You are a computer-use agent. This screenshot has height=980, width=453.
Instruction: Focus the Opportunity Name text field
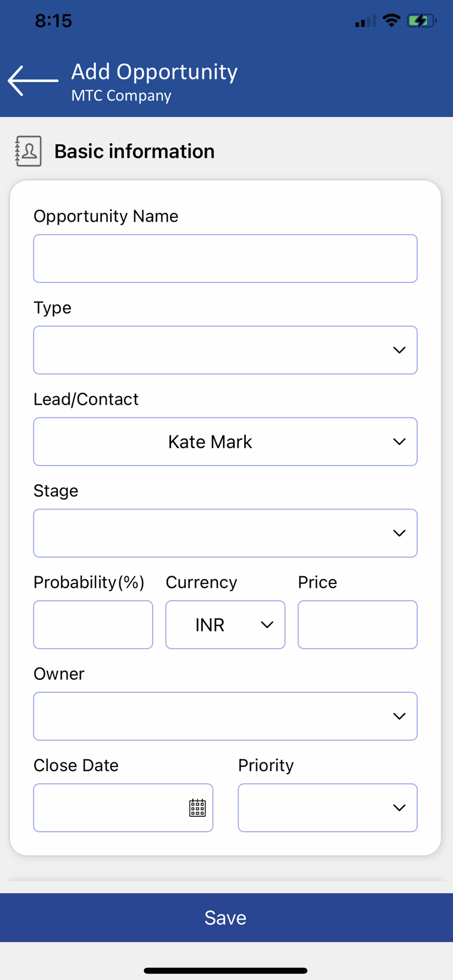[x=225, y=259]
